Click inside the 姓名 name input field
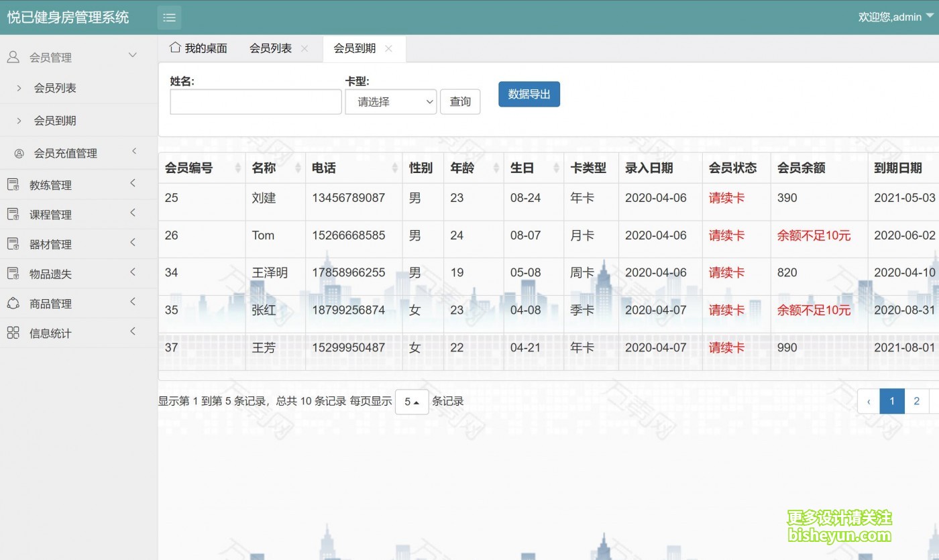Image resolution: width=939 pixels, height=560 pixels. pyautogui.click(x=255, y=101)
